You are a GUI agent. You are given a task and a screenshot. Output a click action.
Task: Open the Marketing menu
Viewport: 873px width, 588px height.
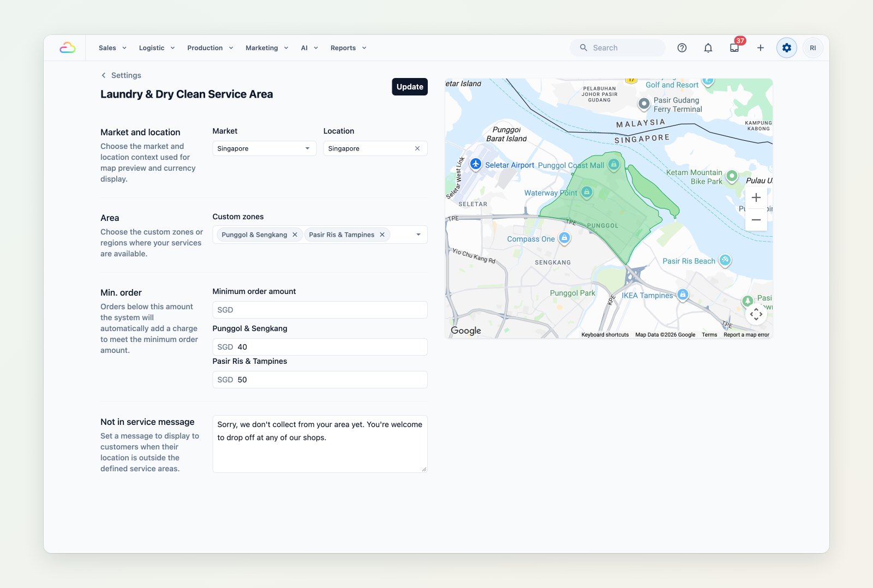pos(267,48)
